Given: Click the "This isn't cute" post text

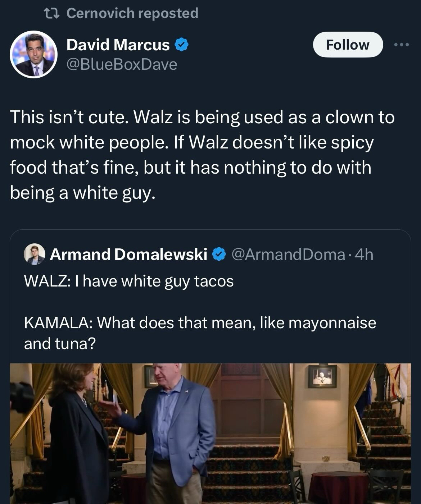Looking at the screenshot, I should click(x=202, y=155).
